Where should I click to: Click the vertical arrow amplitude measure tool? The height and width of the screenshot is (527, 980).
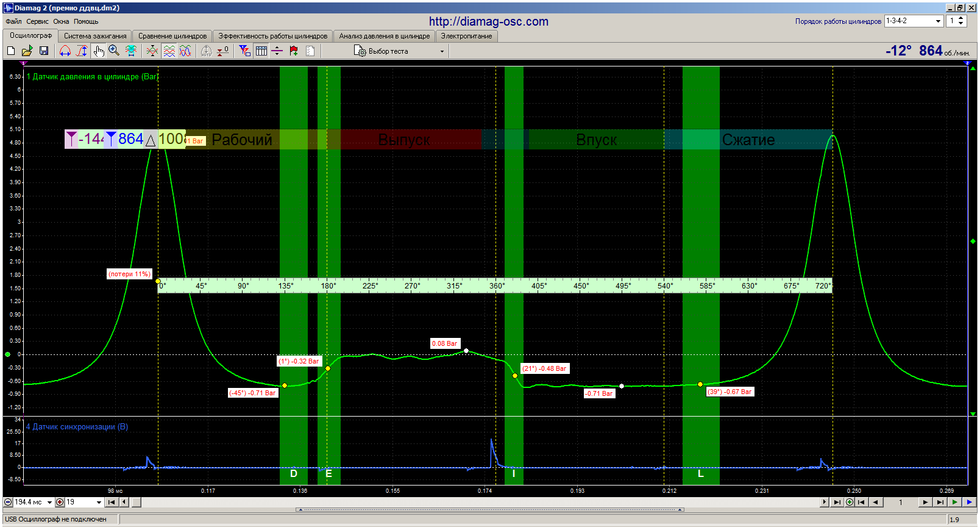pyautogui.click(x=82, y=51)
